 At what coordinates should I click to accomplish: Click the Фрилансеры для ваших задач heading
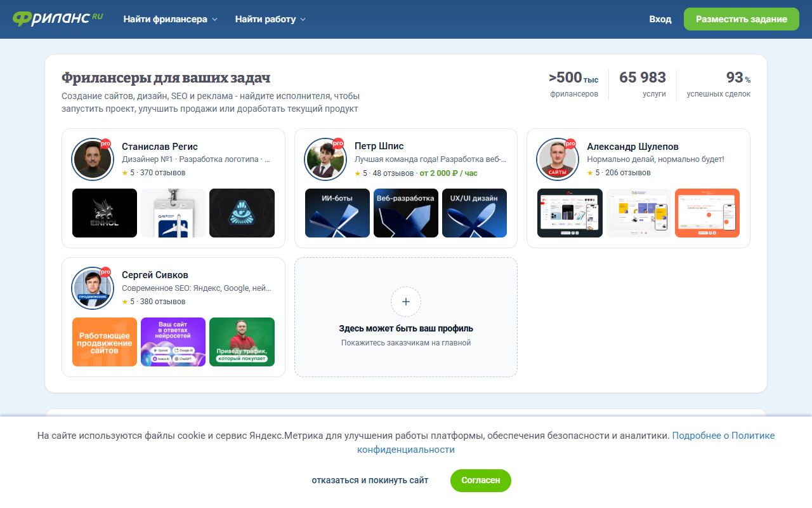click(x=166, y=77)
